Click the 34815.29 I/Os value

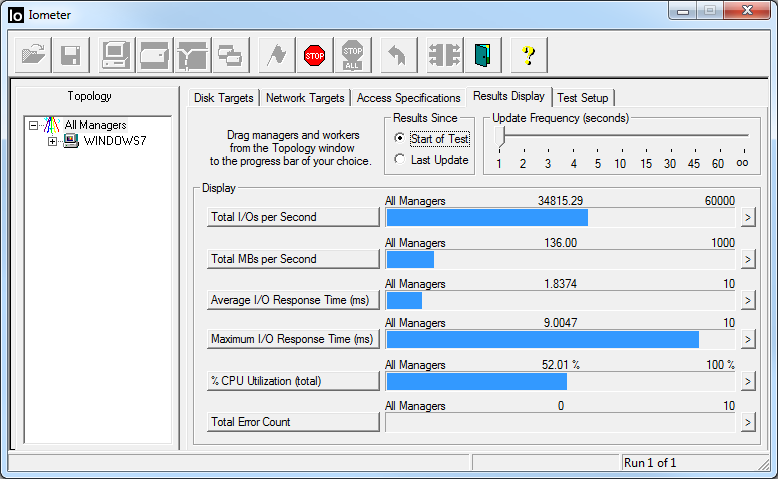click(560, 201)
